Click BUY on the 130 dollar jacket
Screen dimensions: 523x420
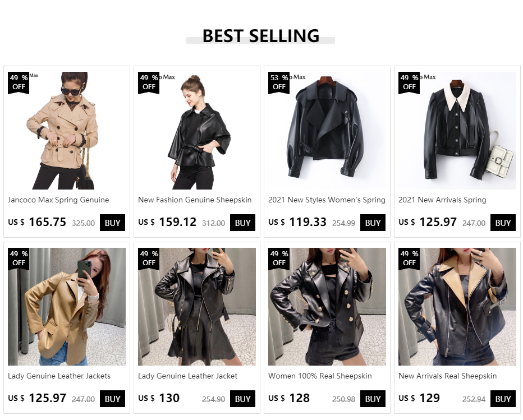click(242, 399)
